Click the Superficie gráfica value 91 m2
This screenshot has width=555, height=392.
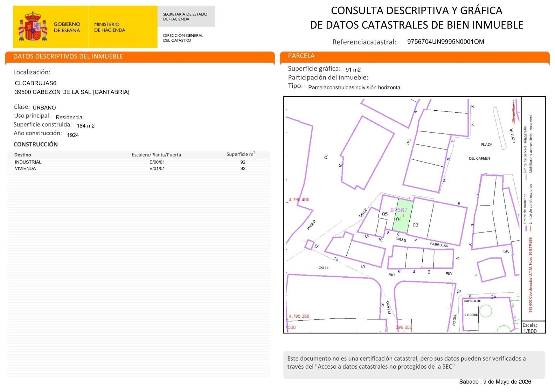coord(353,70)
